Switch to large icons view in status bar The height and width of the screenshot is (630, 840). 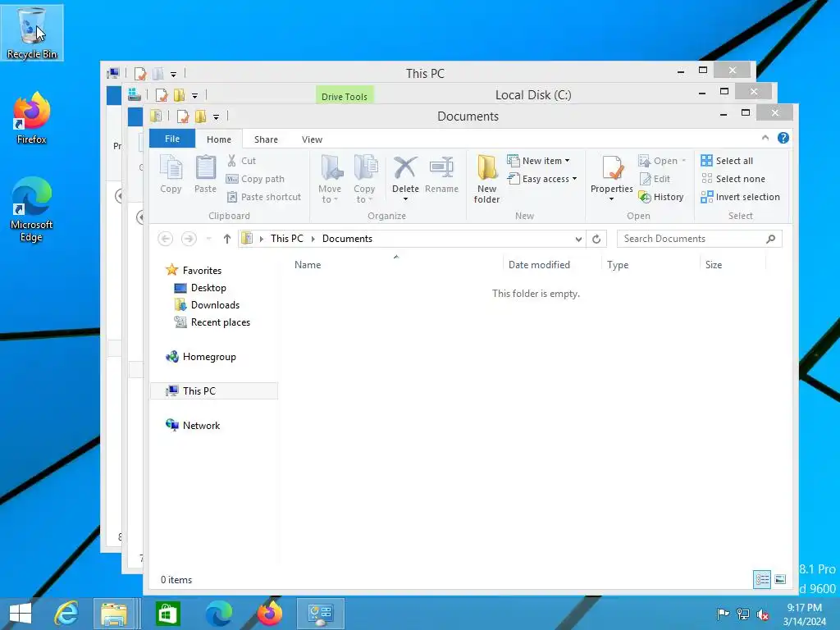780,579
